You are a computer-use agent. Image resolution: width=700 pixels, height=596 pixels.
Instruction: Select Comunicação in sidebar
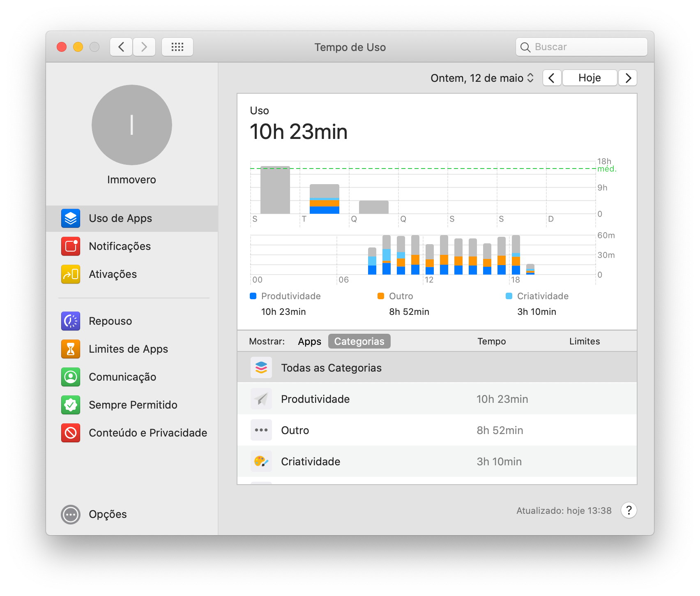coord(132,377)
